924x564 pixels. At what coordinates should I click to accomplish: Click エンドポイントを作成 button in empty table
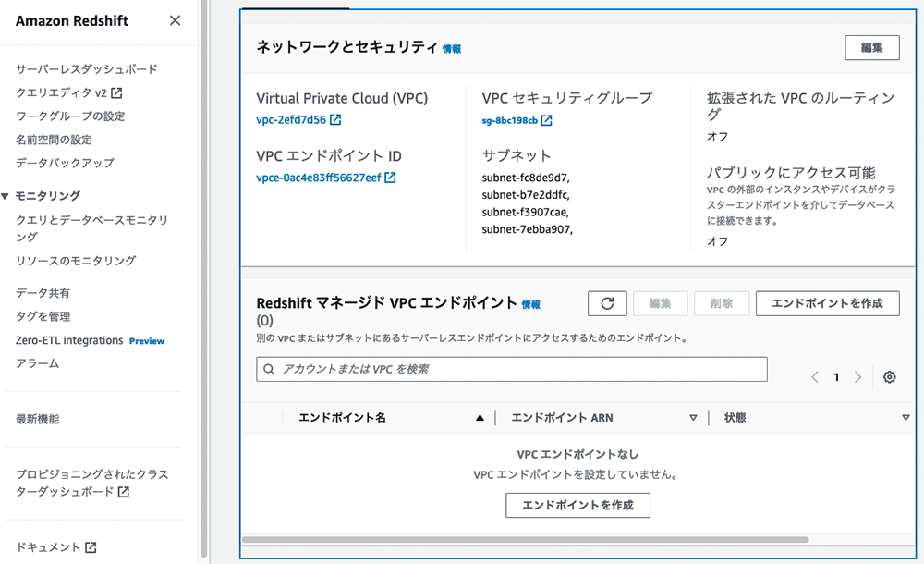(x=577, y=506)
